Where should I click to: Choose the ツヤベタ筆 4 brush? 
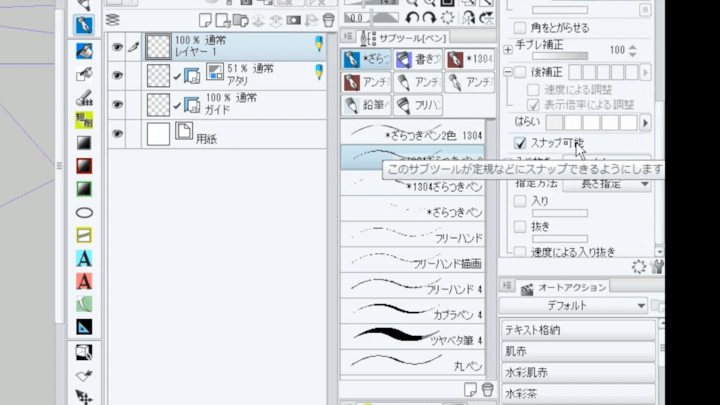coord(412,336)
